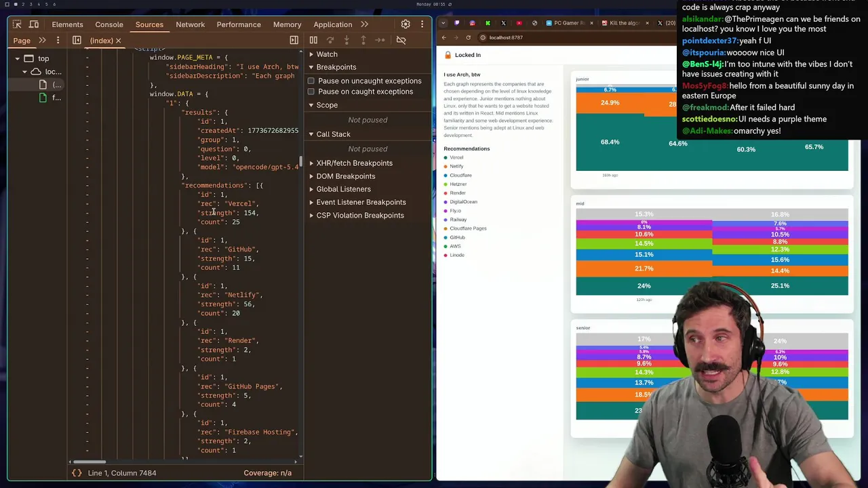Viewport: 868px width, 488px height.
Task: Pretty print the source with braces icon
Action: tap(77, 472)
